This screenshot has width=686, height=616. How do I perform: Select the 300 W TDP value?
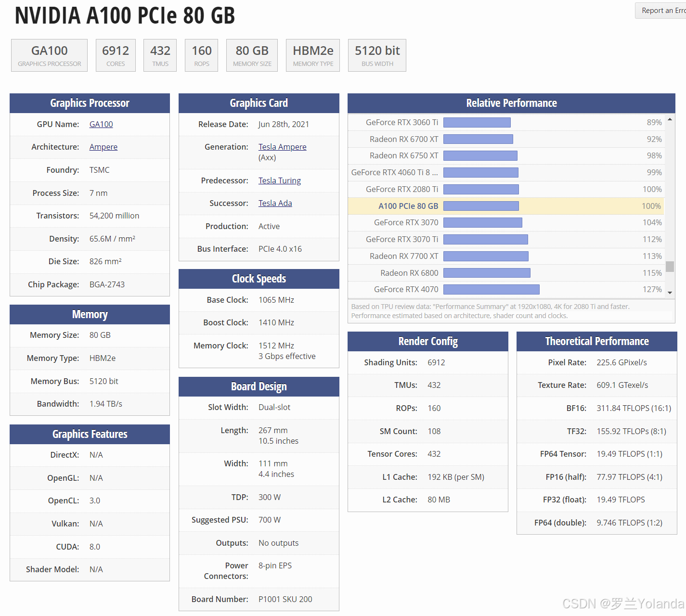coord(270,497)
